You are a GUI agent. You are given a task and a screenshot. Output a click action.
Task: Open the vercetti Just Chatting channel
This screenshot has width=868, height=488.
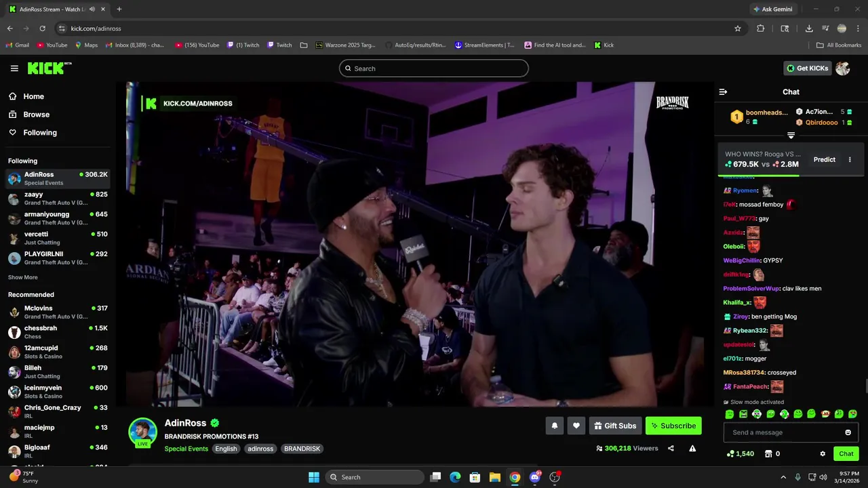click(x=57, y=238)
